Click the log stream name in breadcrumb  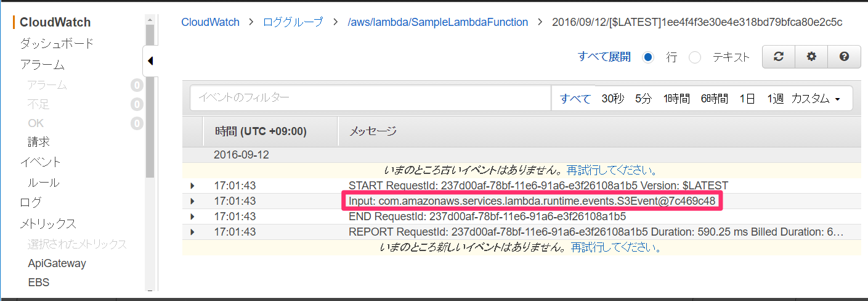tap(697, 22)
